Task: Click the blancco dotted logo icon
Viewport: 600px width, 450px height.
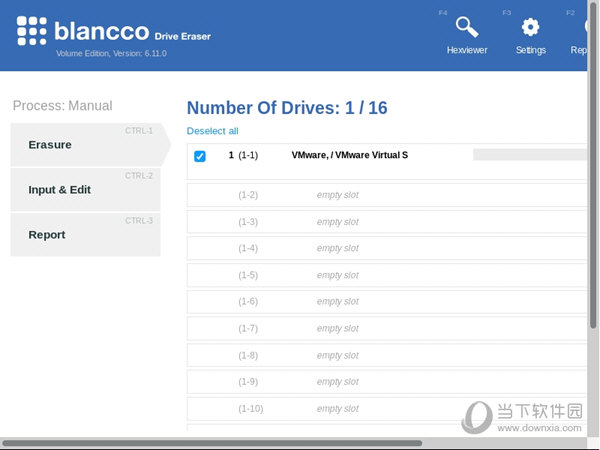Action: (32, 31)
